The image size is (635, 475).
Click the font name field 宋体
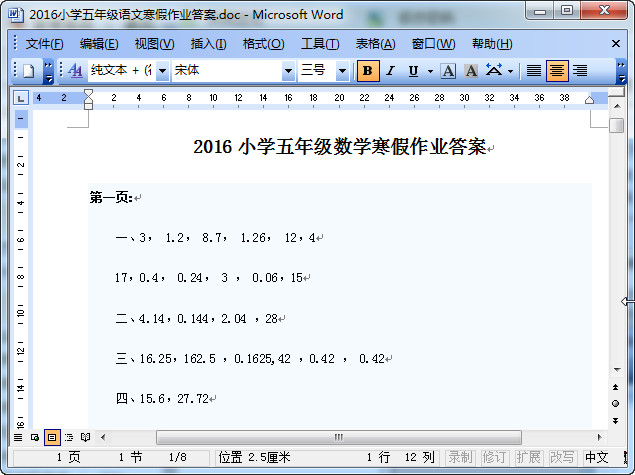[x=227, y=71]
